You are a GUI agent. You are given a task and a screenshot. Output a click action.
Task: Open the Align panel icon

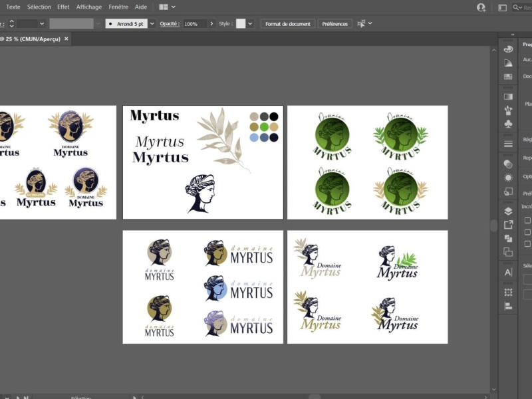tap(508, 306)
